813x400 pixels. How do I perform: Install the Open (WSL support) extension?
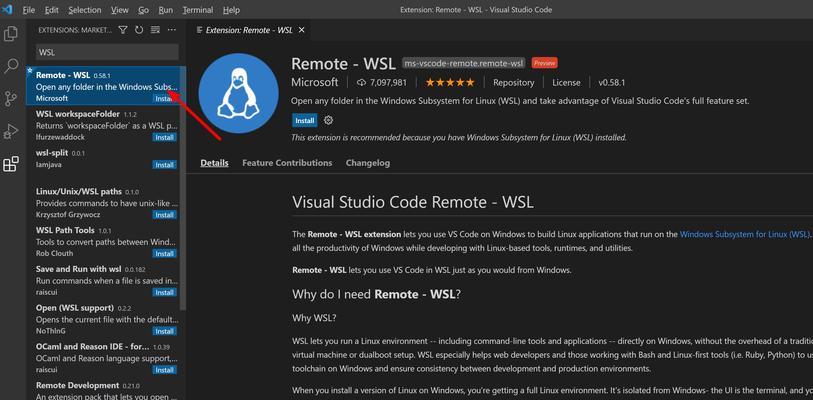click(165, 332)
